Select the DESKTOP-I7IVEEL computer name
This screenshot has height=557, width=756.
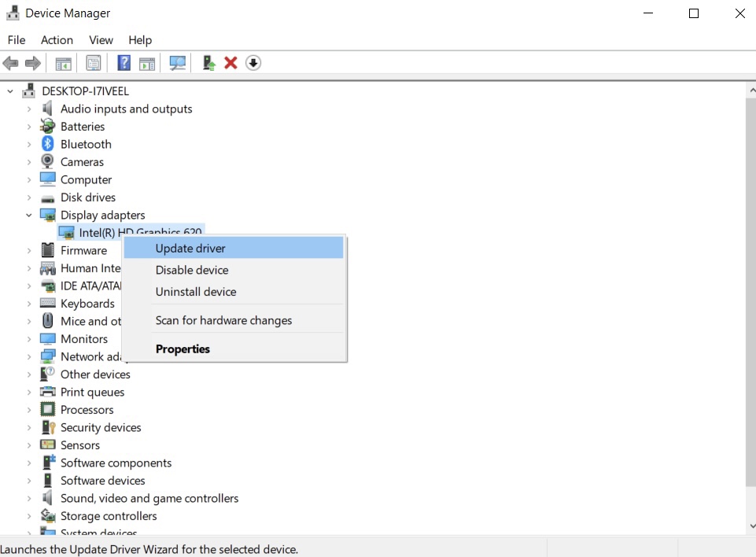click(x=85, y=91)
